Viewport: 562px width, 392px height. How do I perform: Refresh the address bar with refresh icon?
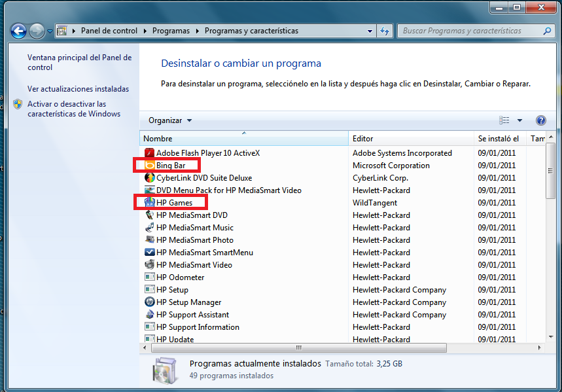click(x=385, y=31)
